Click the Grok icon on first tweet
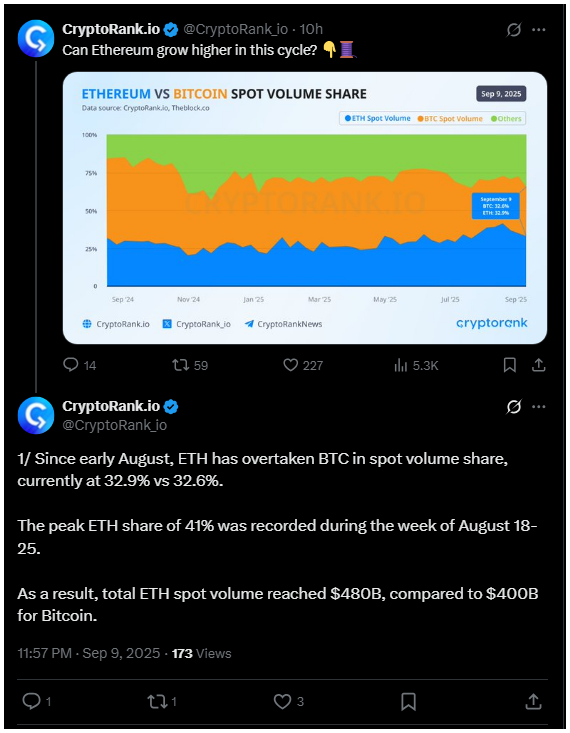Viewport: 570px width, 733px height. click(514, 30)
